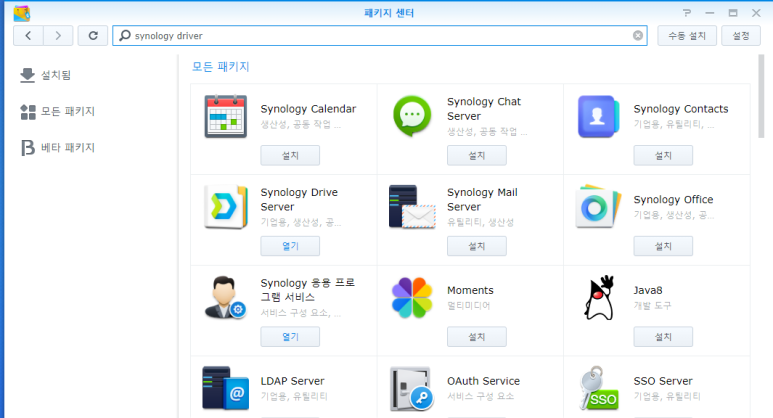Click the Moments title text

point(470,290)
